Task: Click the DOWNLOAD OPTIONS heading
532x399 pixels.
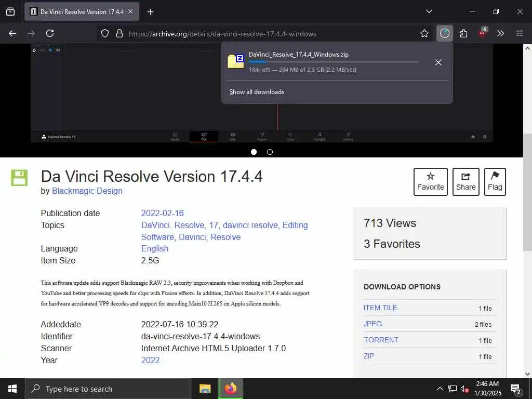Action: (x=402, y=287)
